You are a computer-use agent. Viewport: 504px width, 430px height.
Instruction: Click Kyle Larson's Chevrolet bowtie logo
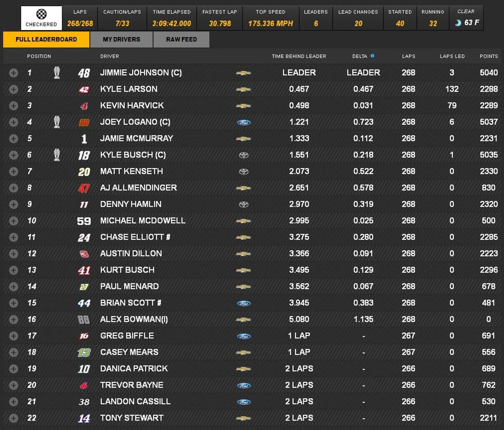[x=243, y=89]
